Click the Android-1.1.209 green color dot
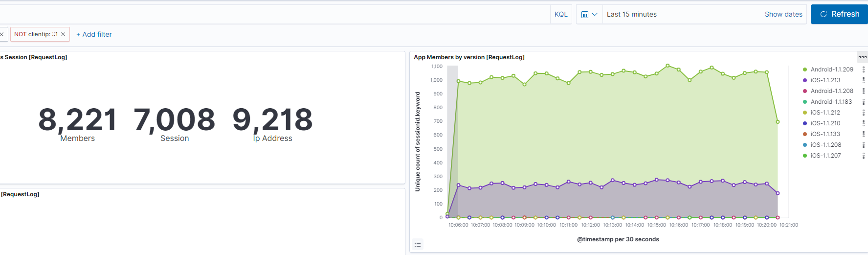Screen dimensions: 868x255 point(805,70)
